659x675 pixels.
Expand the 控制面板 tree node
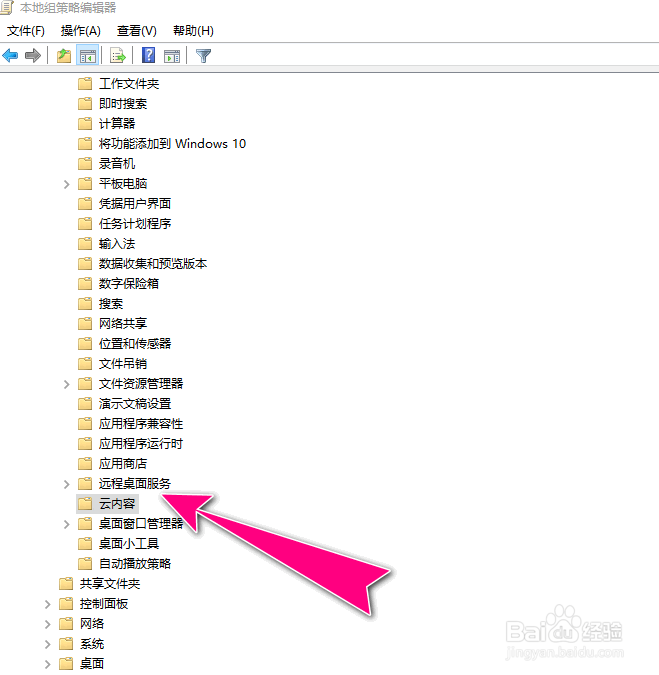click(x=47, y=604)
